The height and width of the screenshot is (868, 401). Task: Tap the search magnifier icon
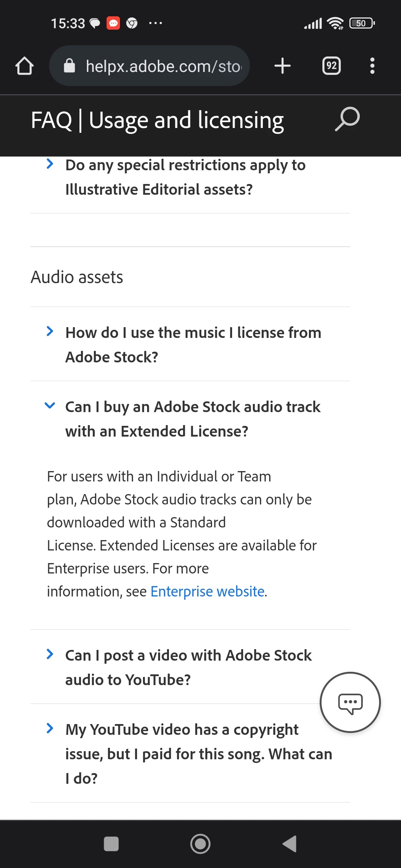(x=348, y=119)
